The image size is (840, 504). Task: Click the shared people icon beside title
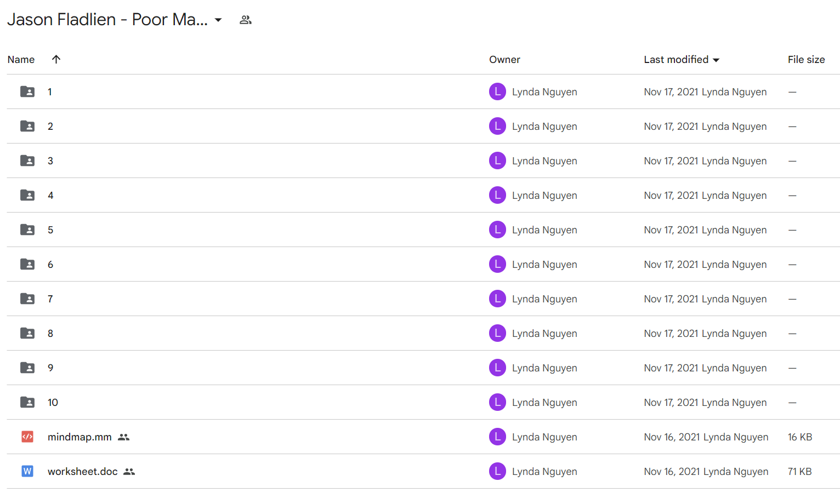246,20
